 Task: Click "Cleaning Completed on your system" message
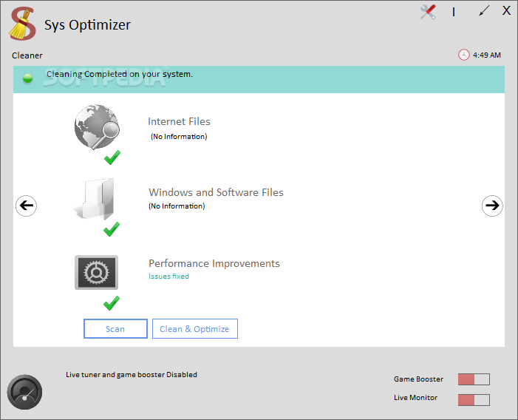tap(119, 74)
